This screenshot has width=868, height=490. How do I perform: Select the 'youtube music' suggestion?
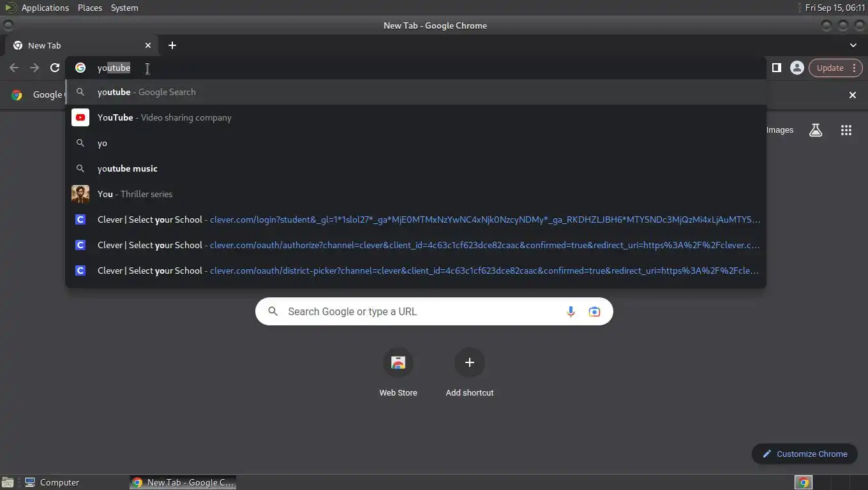coord(415,168)
